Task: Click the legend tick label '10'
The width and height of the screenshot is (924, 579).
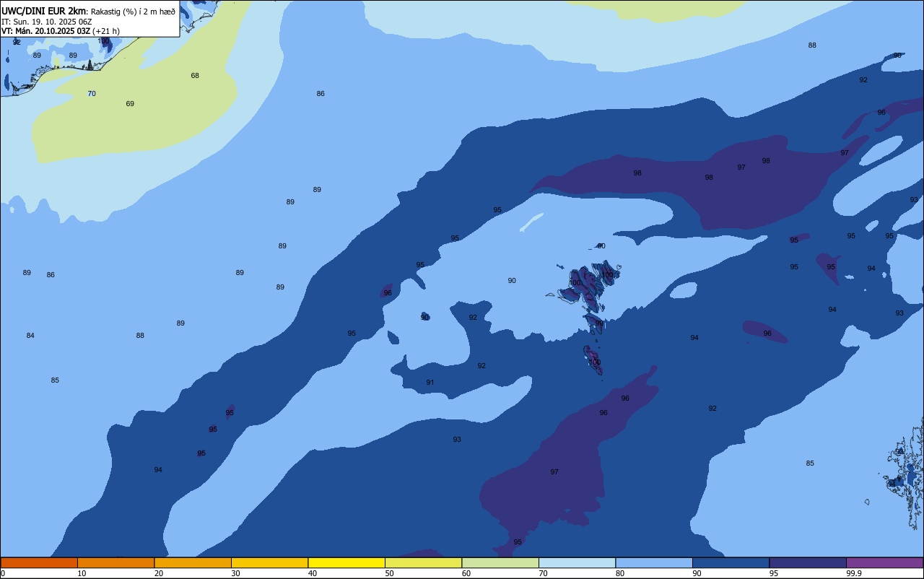Action: click(x=82, y=573)
